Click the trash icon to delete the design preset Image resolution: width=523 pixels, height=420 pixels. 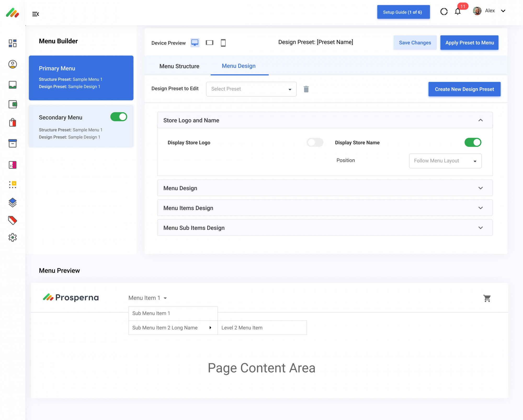306,89
